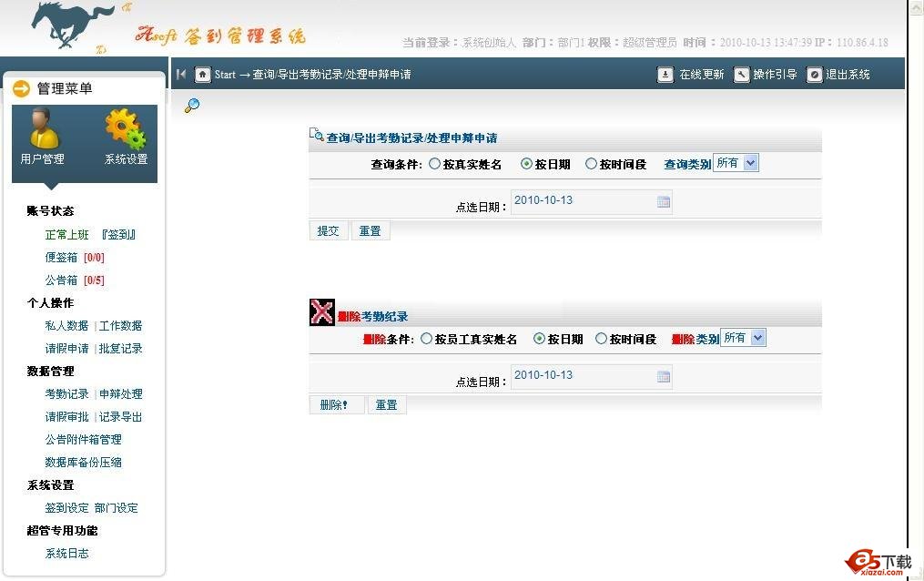
Task: Open the 查询类别 dropdown
Action: click(x=736, y=163)
